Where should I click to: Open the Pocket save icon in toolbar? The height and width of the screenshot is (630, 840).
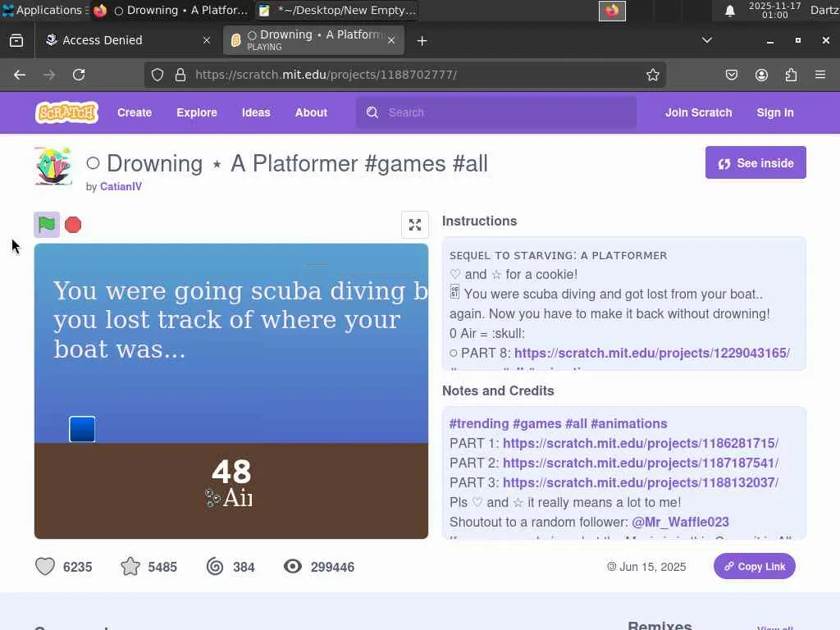point(731,75)
